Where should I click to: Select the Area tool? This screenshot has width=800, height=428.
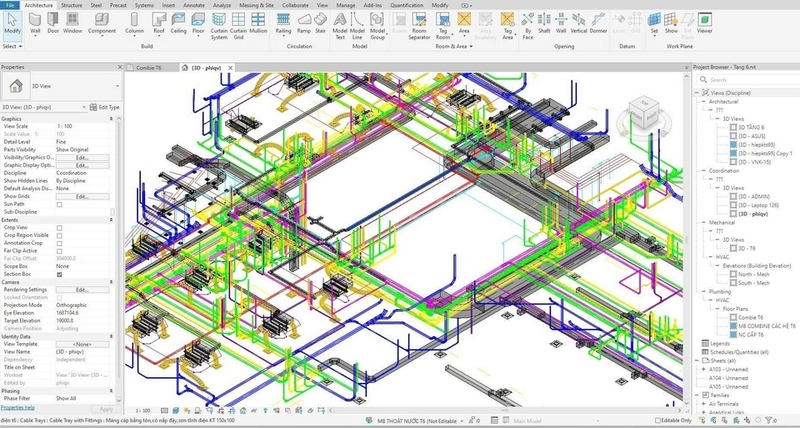(x=464, y=24)
